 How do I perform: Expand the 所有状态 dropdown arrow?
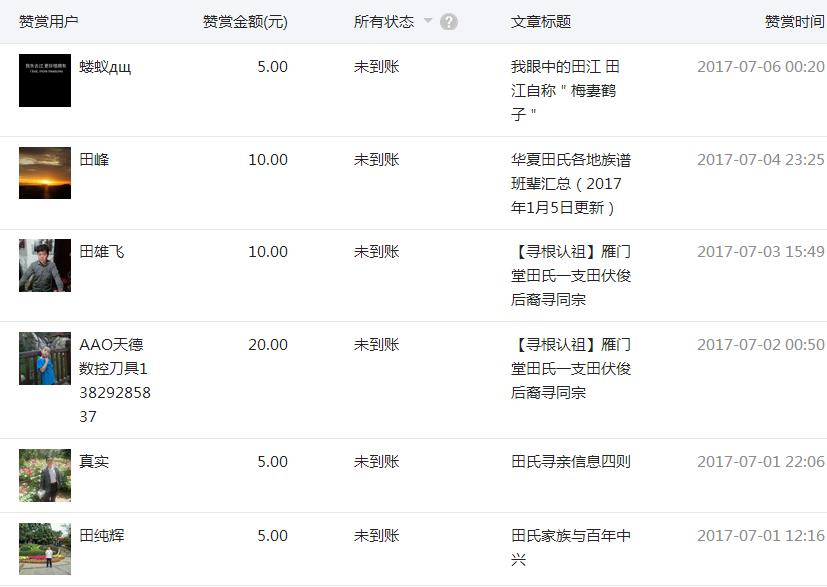click(x=428, y=21)
